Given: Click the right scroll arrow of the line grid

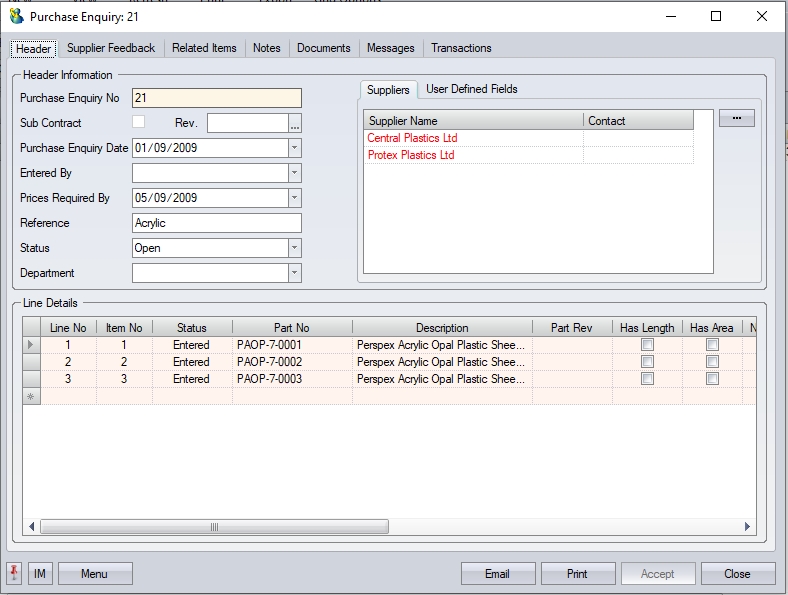Looking at the screenshot, I should click(x=748, y=527).
